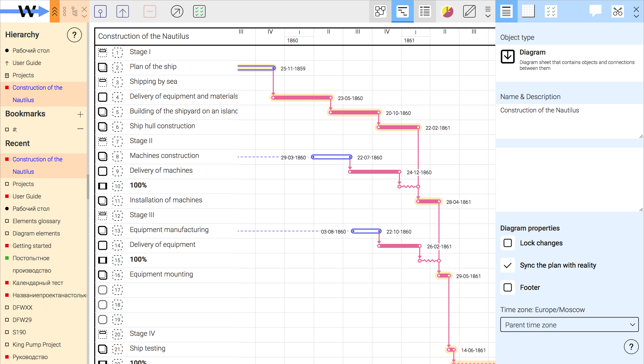Open the pie chart view icon
Image resolution: width=644 pixels, height=364 pixels.
pyautogui.click(x=447, y=12)
